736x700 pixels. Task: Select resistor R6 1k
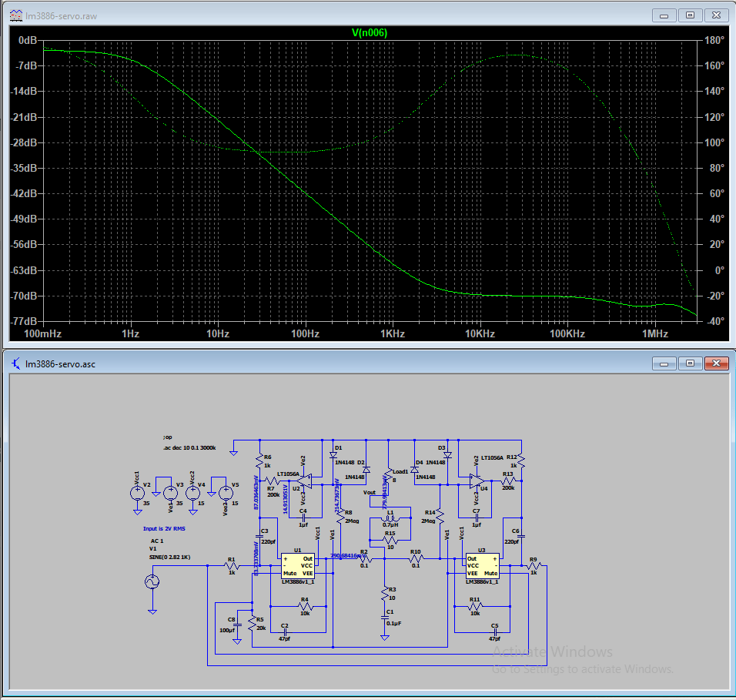pos(259,461)
